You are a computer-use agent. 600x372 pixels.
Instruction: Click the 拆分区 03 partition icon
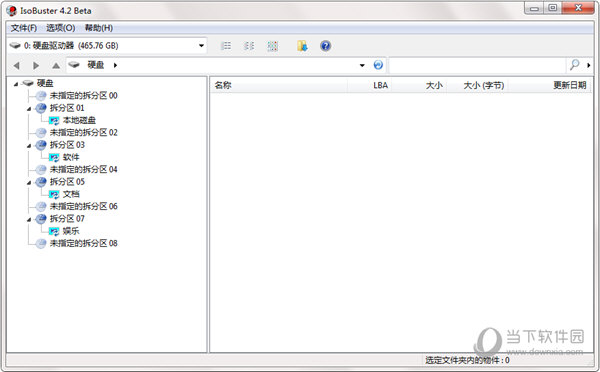[x=41, y=145]
